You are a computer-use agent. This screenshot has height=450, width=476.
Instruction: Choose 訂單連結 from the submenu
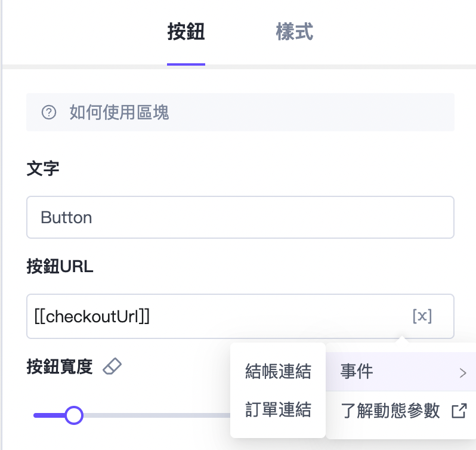click(278, 409)
